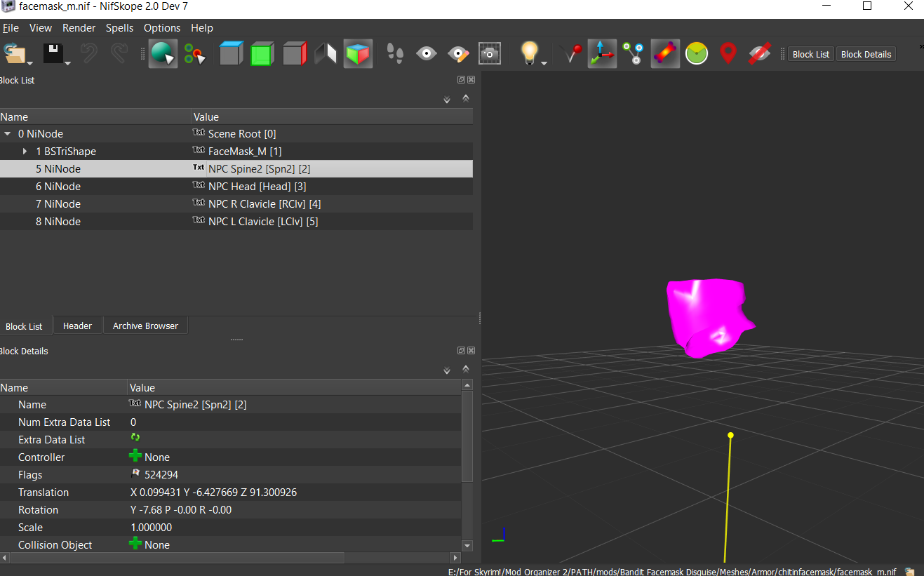924x576 pixels.
Task: Switch to the Header tab
Action: 77,326
